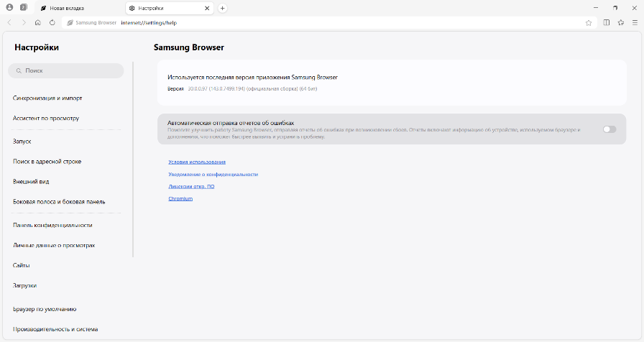
Task: Click the settings Поиск search box
Action: [65, 70]
